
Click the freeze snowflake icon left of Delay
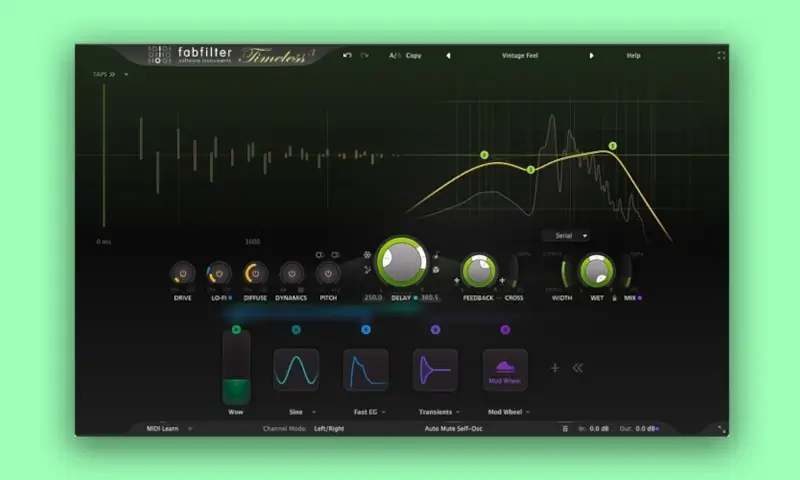coord(367,255)
